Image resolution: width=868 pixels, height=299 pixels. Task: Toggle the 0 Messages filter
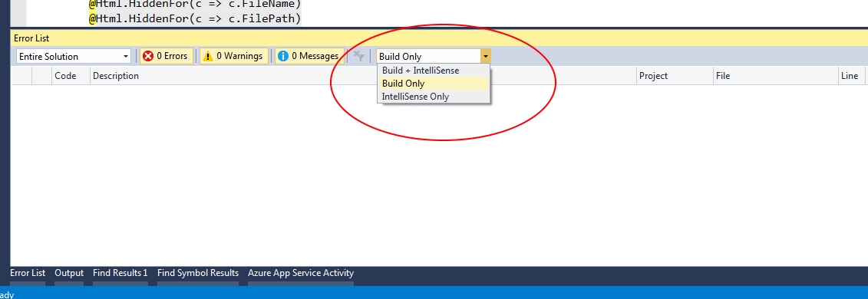[309, 56]
